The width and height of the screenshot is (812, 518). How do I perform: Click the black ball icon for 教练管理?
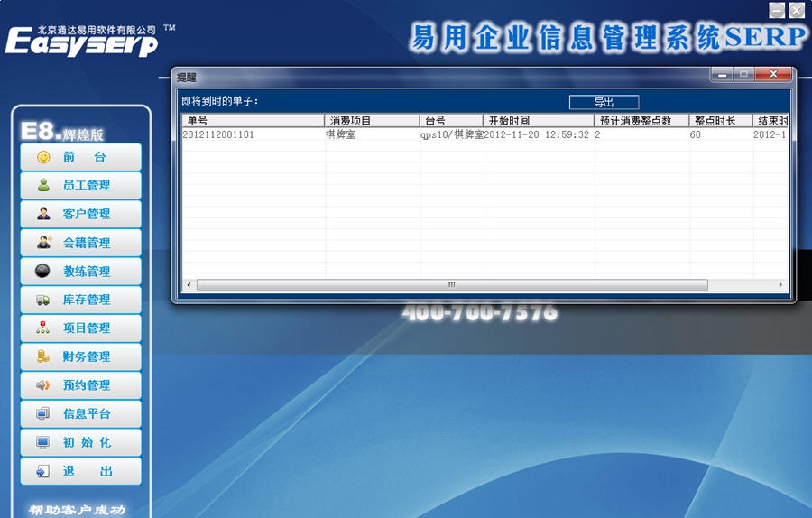coord(42,271)
